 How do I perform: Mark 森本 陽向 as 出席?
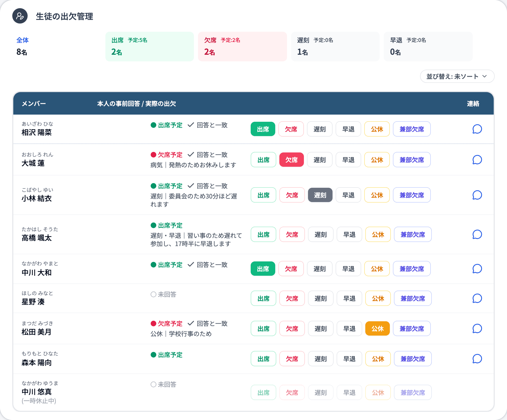[263, 359]
